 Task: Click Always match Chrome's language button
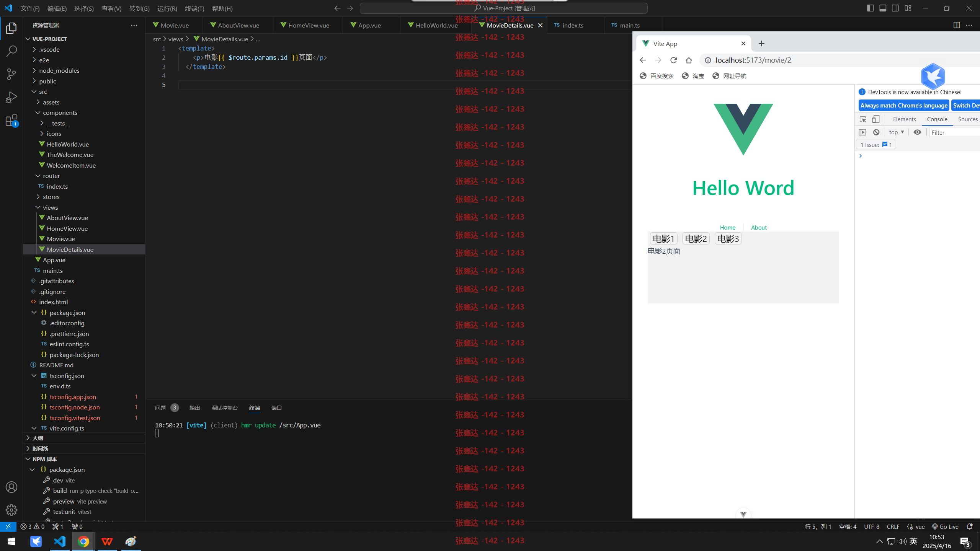(x=904, y=106)
